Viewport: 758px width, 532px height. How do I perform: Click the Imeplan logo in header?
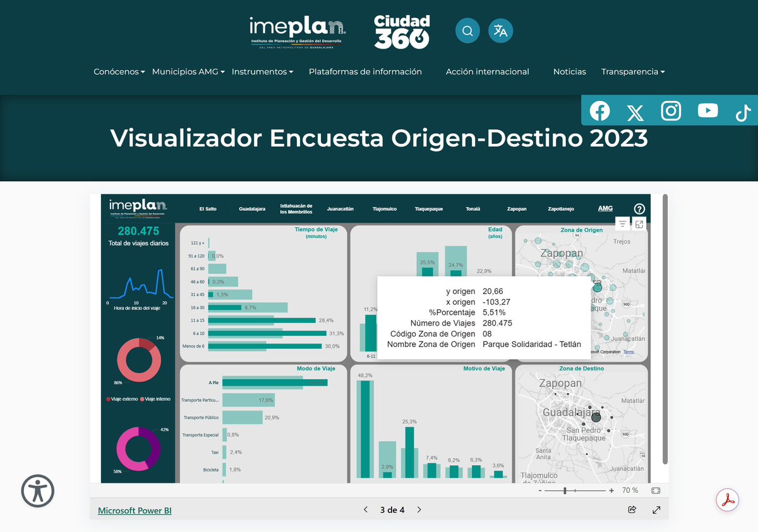[297, 32]
